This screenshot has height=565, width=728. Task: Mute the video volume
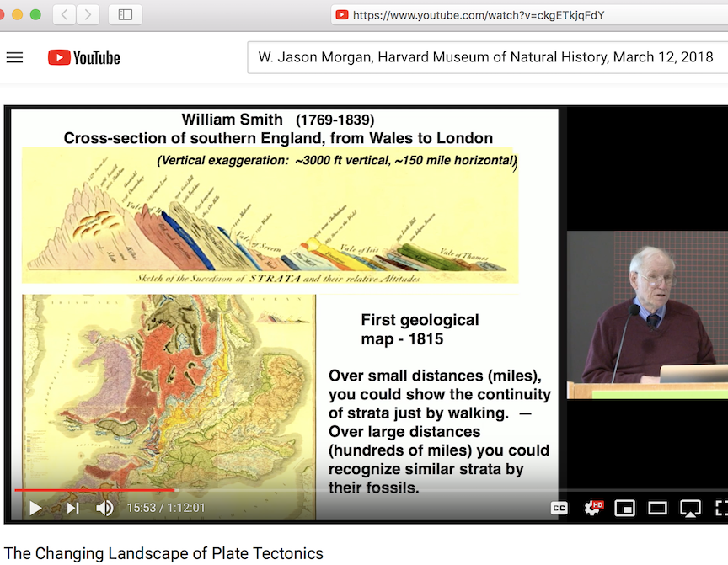point(104,509)
